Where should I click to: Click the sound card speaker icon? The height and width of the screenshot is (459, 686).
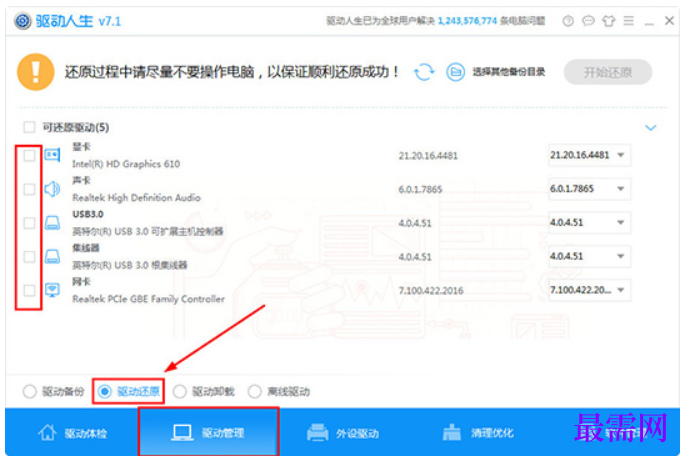point(52,189)
